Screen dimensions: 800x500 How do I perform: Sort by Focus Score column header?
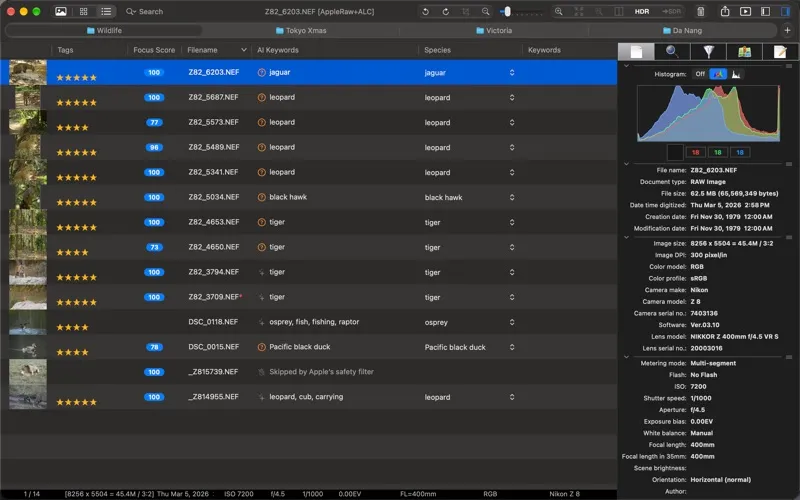(154, 50)
